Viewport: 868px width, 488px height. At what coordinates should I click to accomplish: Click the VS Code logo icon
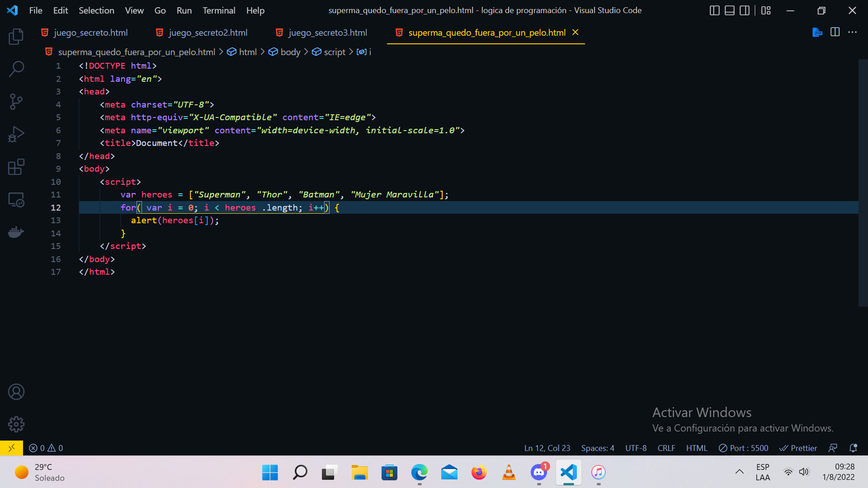tap(12, 10)
